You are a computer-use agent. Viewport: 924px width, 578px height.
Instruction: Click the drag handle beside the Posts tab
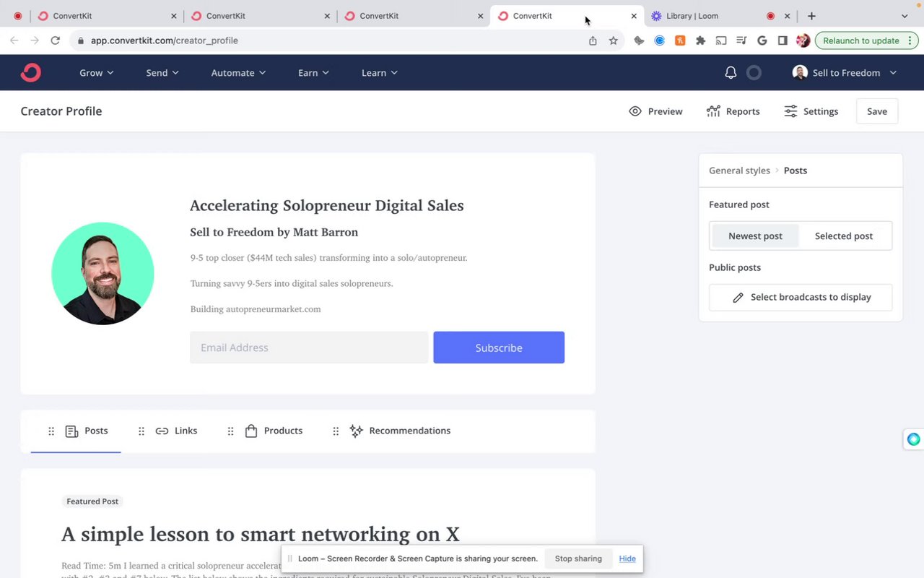(x=51, y=431)
